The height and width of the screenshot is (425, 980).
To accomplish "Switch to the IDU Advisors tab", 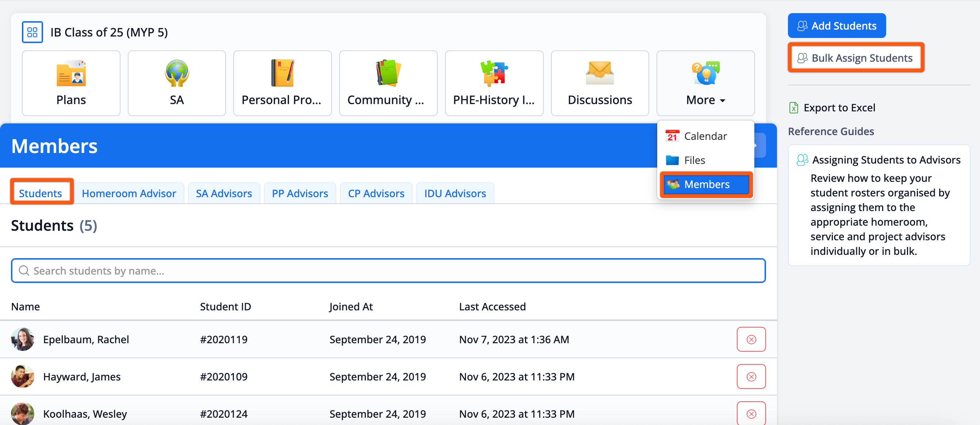I will pyautogui.click(x=455, y=193).
